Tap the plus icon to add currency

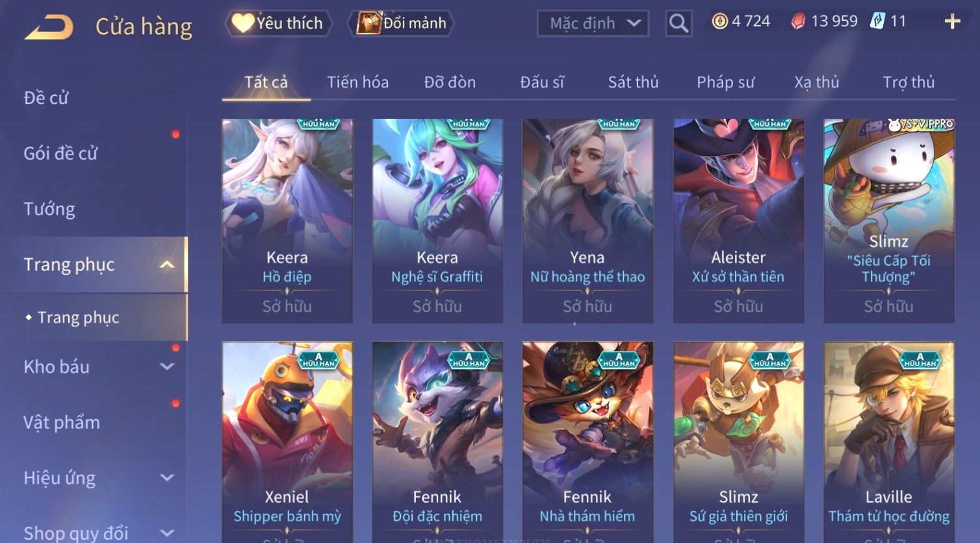[x=953, y=21]
